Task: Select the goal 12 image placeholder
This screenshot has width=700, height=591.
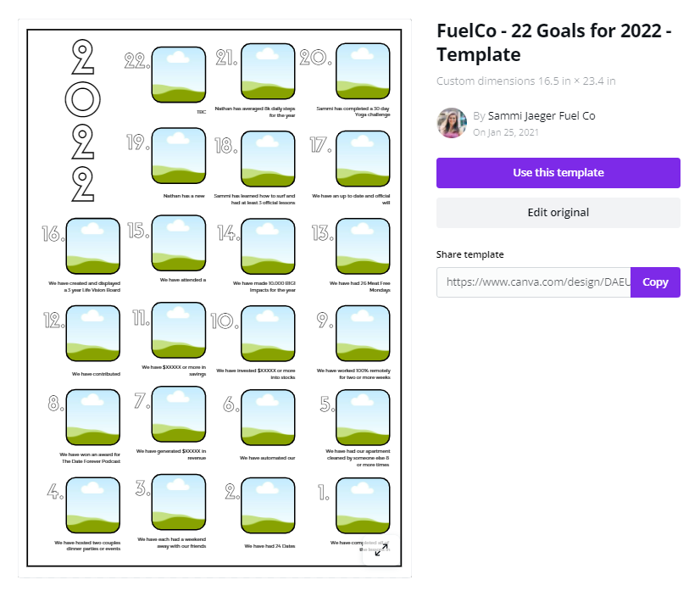Action: [x=92, y=333]
